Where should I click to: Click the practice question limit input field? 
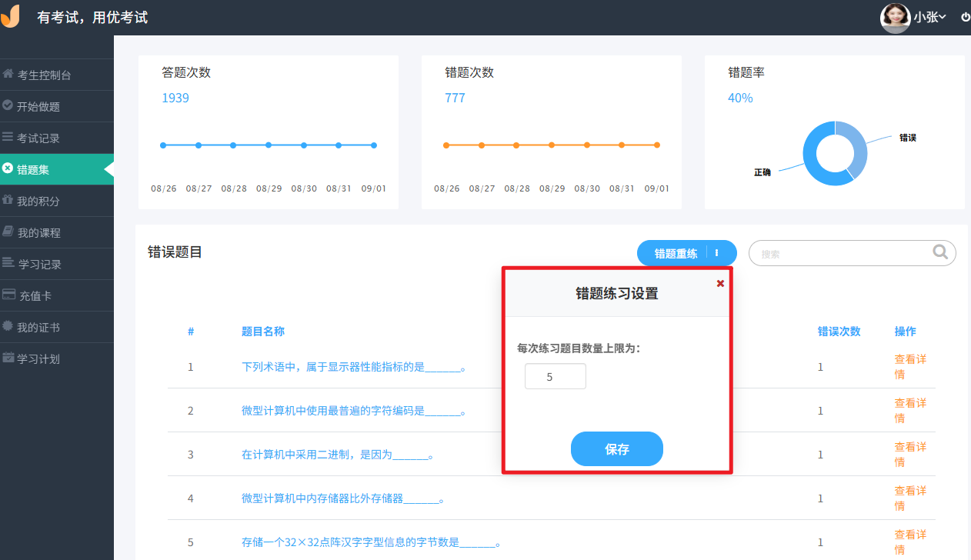(x=555, y=376)
